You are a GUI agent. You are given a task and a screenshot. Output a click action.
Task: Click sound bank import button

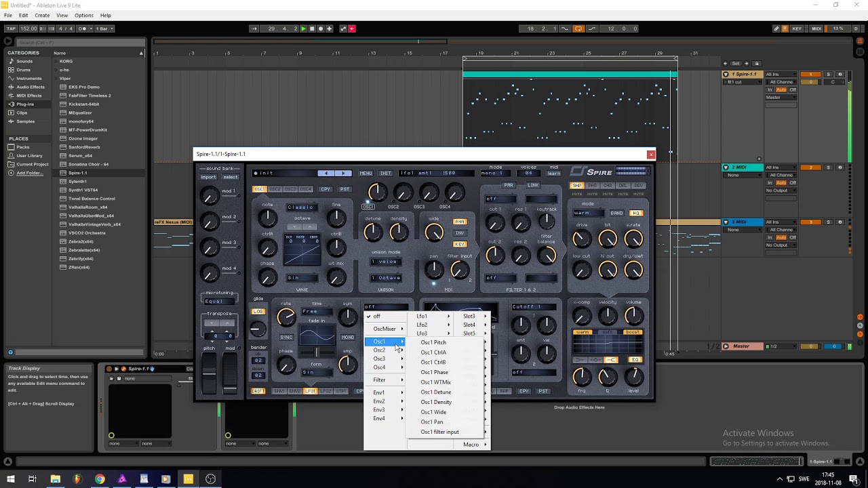pos(208,178)
